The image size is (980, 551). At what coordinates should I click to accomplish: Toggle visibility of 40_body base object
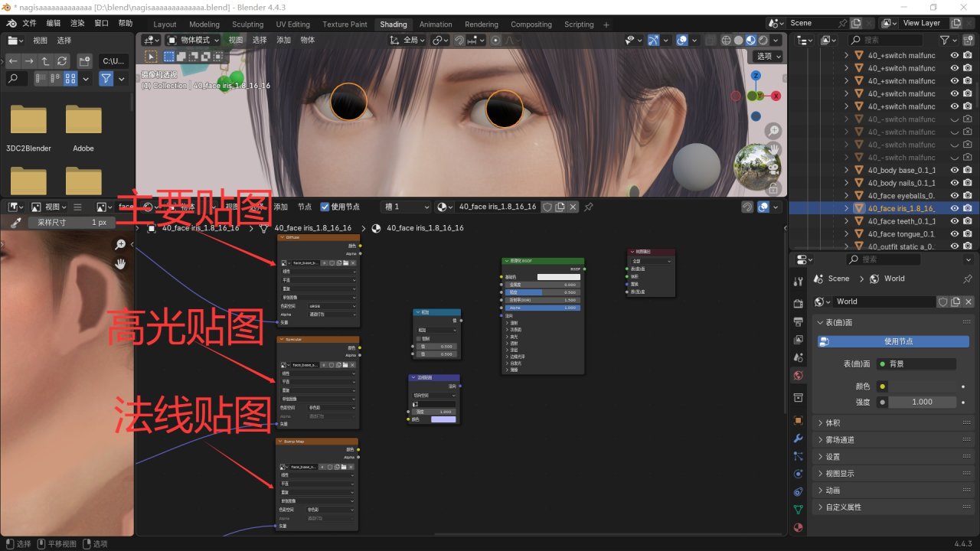pos(955,170)
